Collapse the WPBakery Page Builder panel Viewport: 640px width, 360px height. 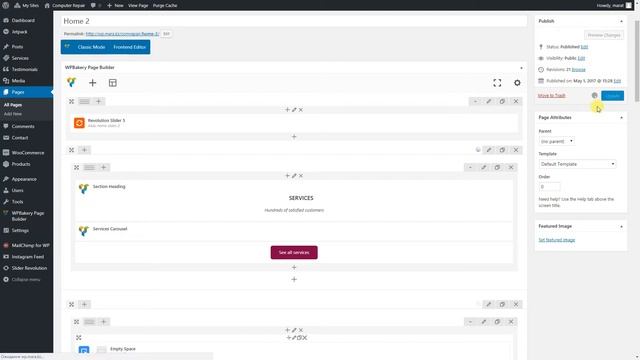[521, 68]
